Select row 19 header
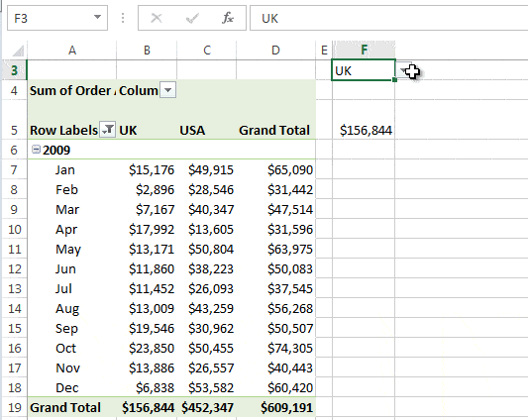528x420 pixels. [14, 407]
